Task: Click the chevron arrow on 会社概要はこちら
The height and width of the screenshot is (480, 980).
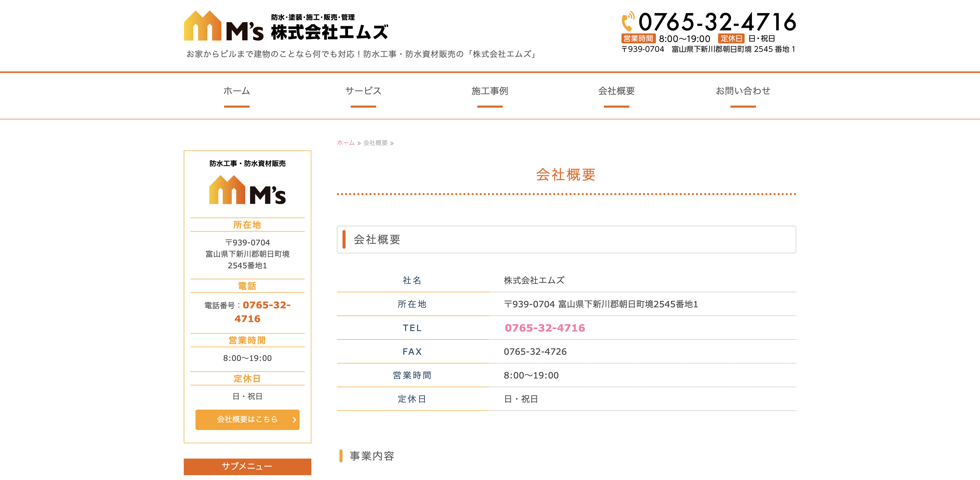Action: click(x=294, y=420)
